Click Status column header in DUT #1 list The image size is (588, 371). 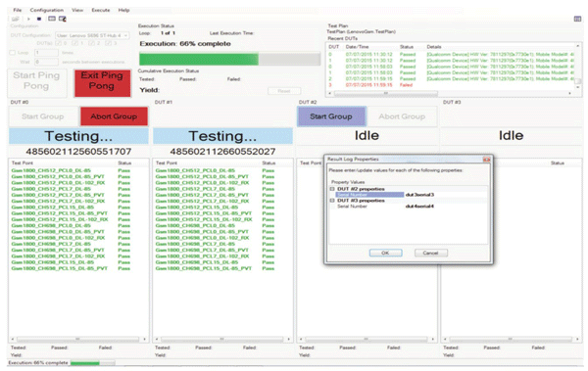(269, 163)
